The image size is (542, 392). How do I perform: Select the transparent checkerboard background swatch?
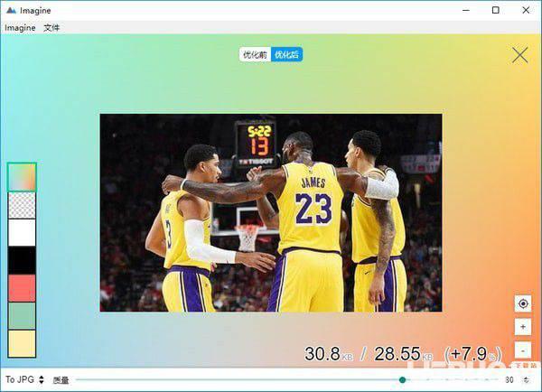coord(22,205)
